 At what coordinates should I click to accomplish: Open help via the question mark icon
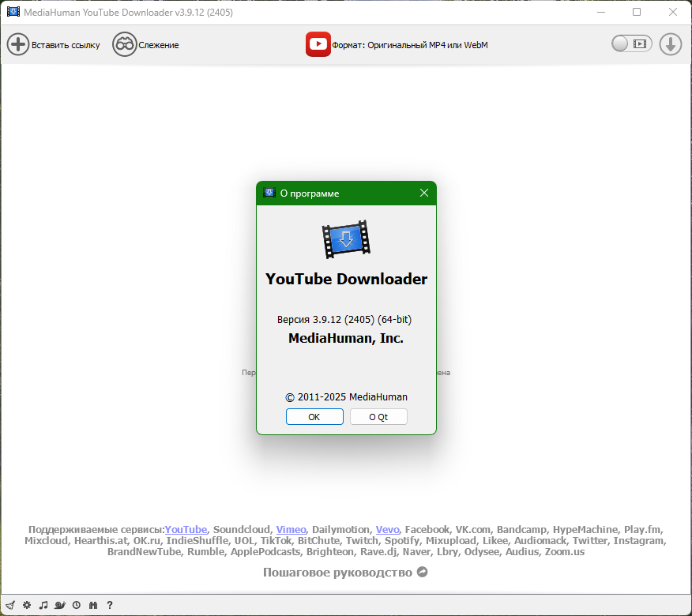(x=109, y=604)
